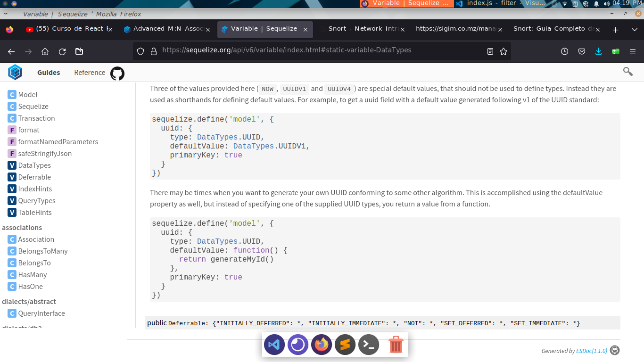
Task: Open the tab list dropdown chevron
Action: 634,29
